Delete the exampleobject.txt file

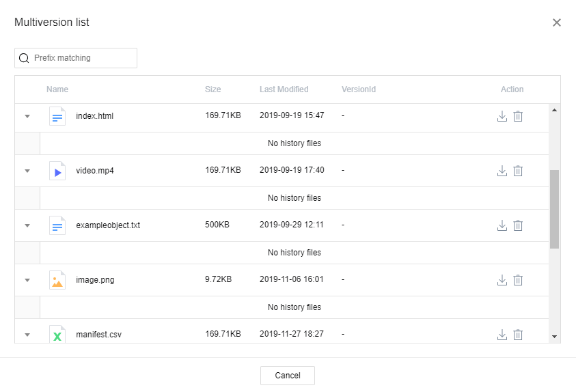pyautogui.click(x=518, y=225)
